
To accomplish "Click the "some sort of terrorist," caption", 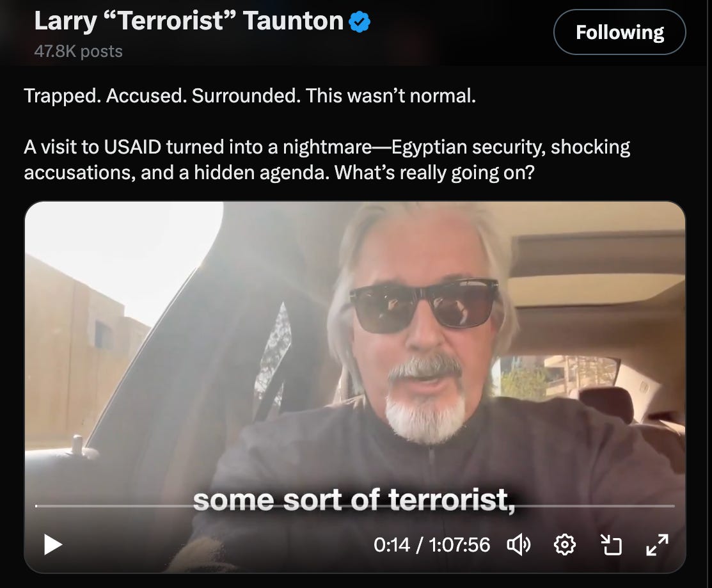I will [x=354, y=500].
